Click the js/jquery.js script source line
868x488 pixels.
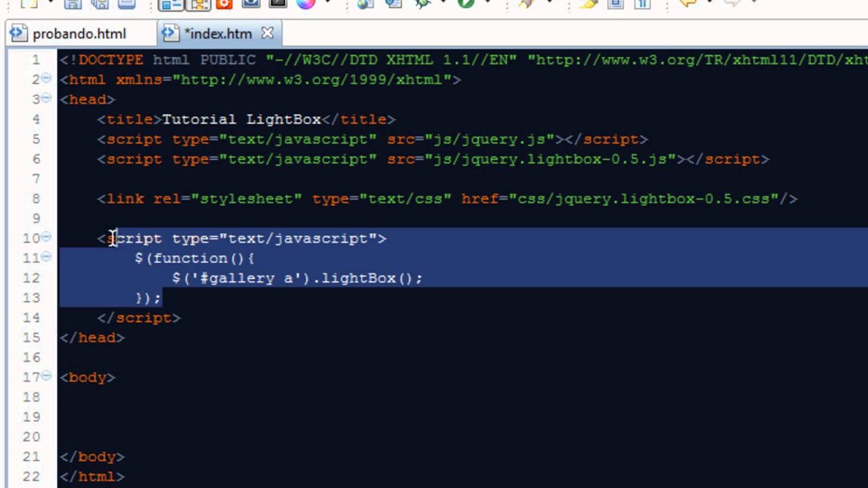tap(372, 139)
